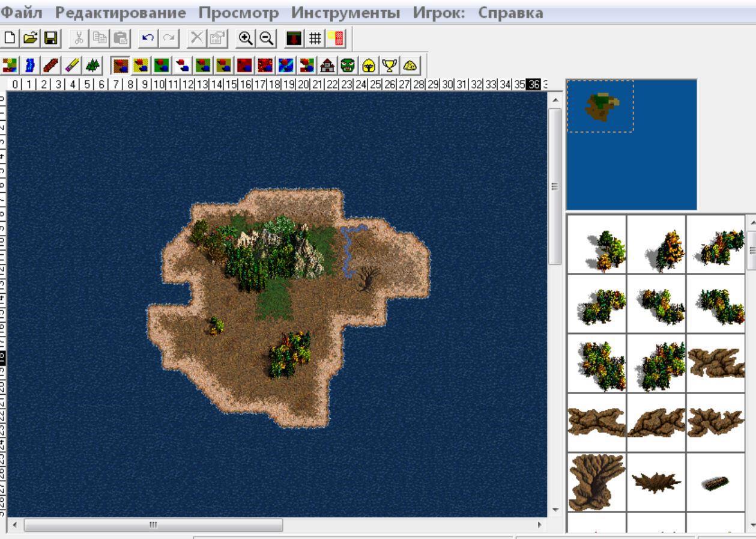756x539 pixels.
Task: Open object properties icon
Action: click(x=218, y=38)
